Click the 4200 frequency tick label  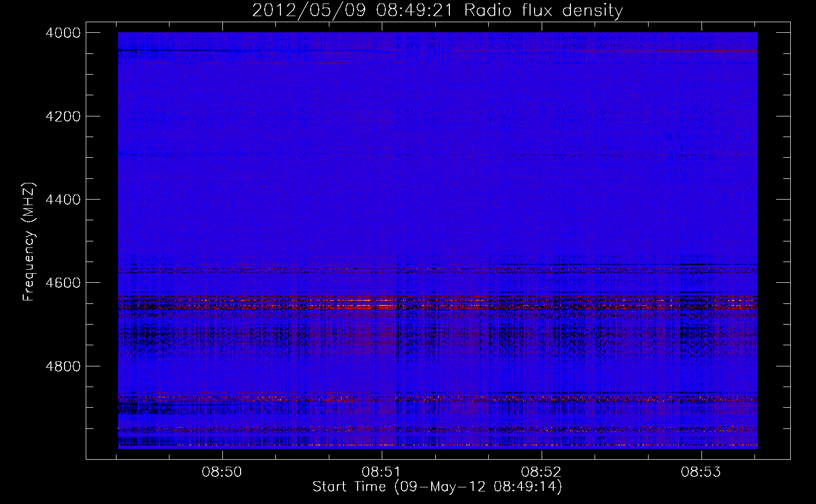point(63,116)
